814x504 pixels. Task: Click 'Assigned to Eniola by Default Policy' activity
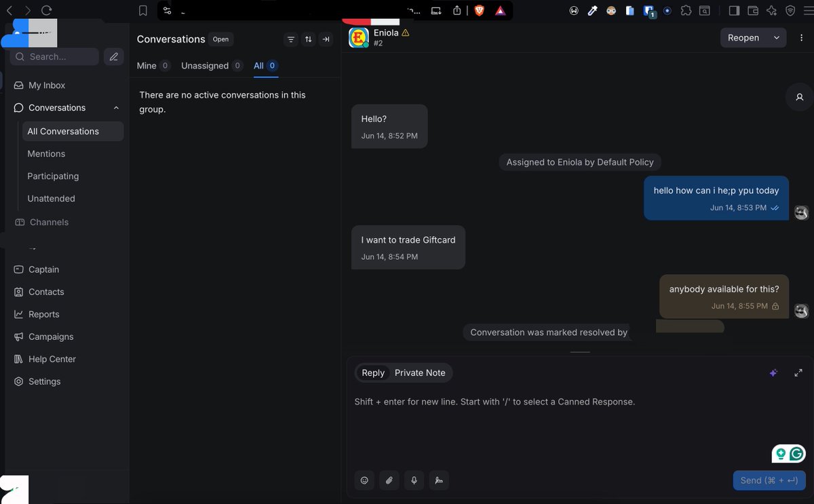coord(580,162)
